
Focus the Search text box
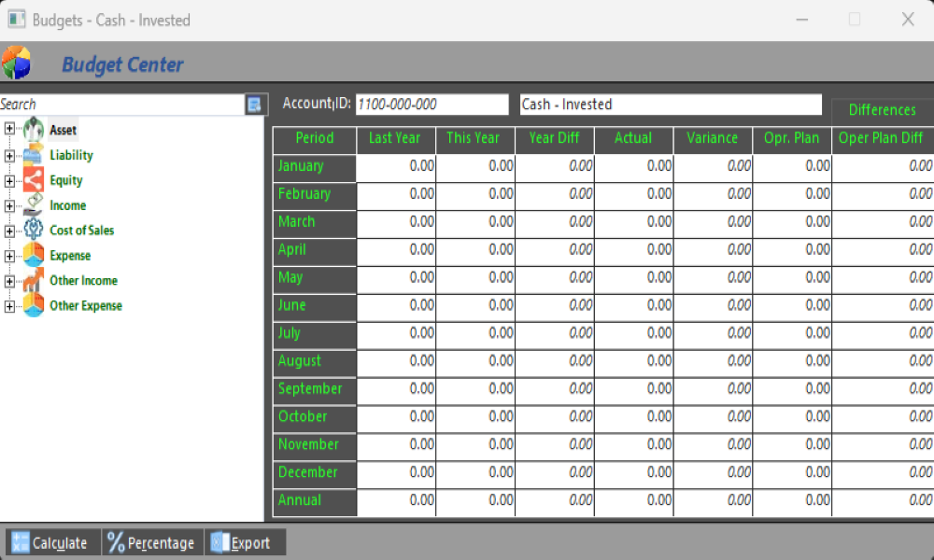121,105
